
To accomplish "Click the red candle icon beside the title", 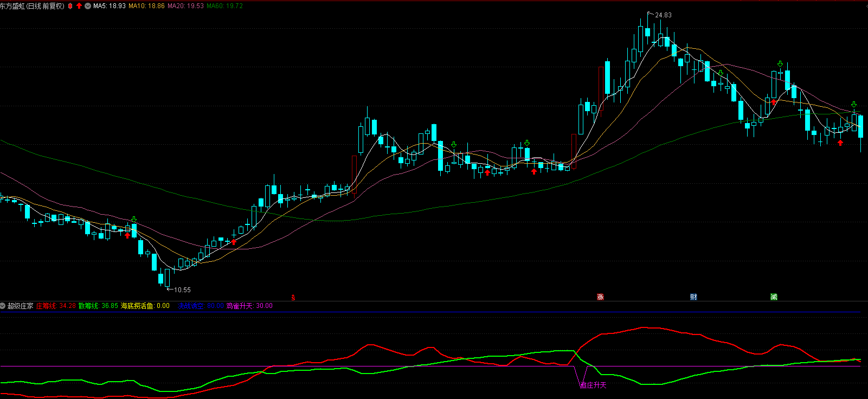I will tap(70, 6).
